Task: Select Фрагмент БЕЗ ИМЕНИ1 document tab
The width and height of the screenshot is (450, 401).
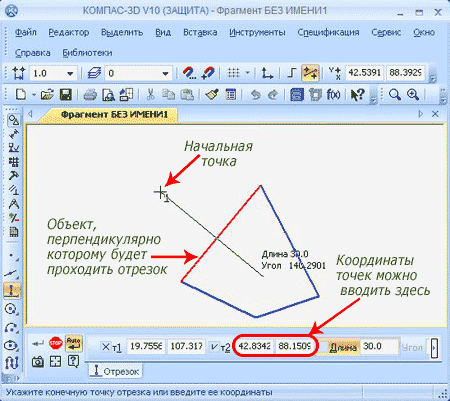Action: point(114,114)
